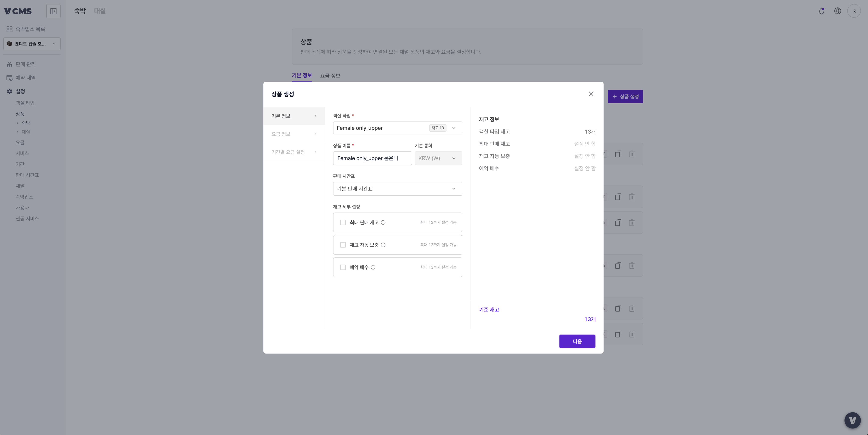This screenshot has height=435, width=868.
Task: Copy the last product row
Action: [x=618, y=334]
